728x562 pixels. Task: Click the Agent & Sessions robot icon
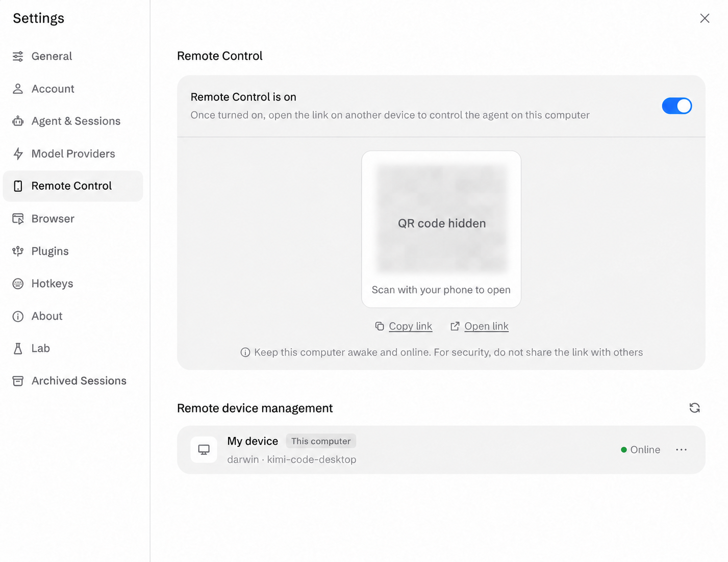click(x=18, y=121)
